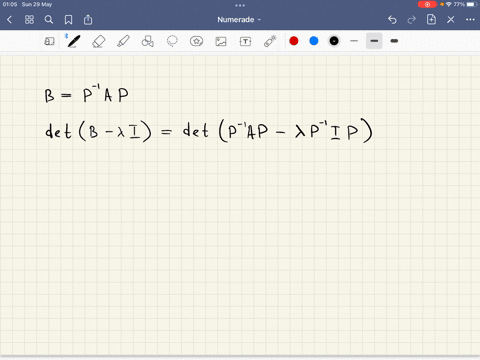Select the Shapes tool
Image resolution: width=480 pixels, height=360 pixels.
point(148,41)
